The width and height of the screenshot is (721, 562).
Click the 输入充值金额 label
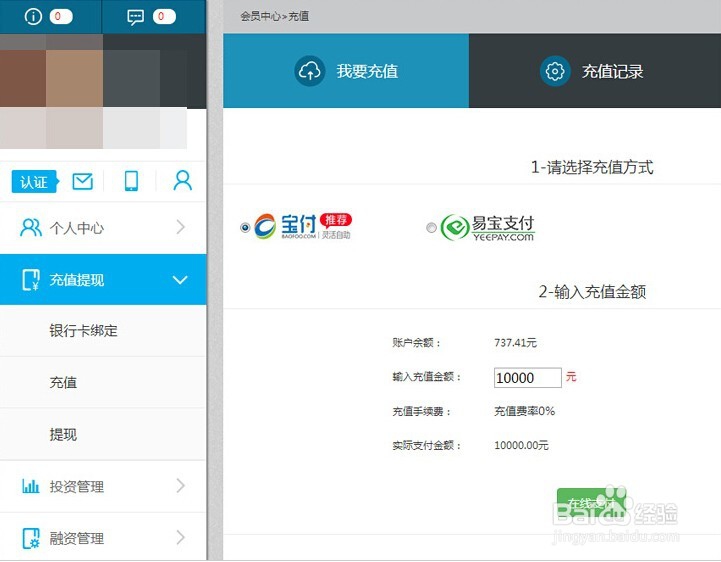tap(426, 377)
